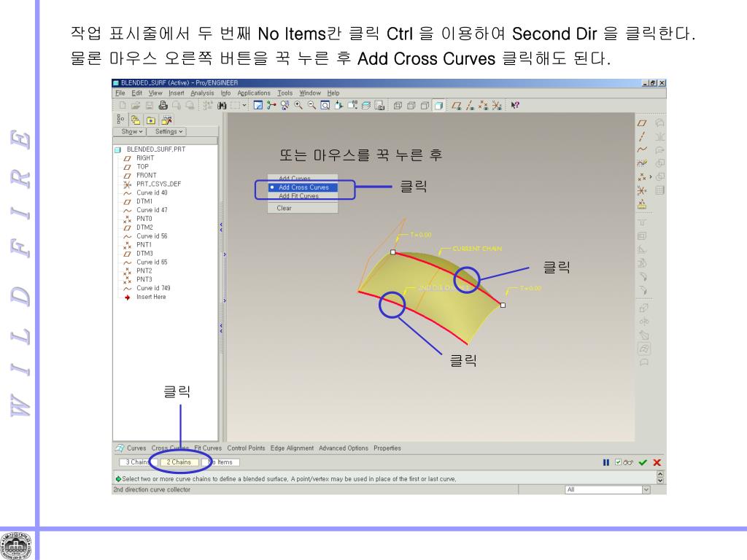Click Datum Axis tool in right toolbar

click(x=642, y=136)
